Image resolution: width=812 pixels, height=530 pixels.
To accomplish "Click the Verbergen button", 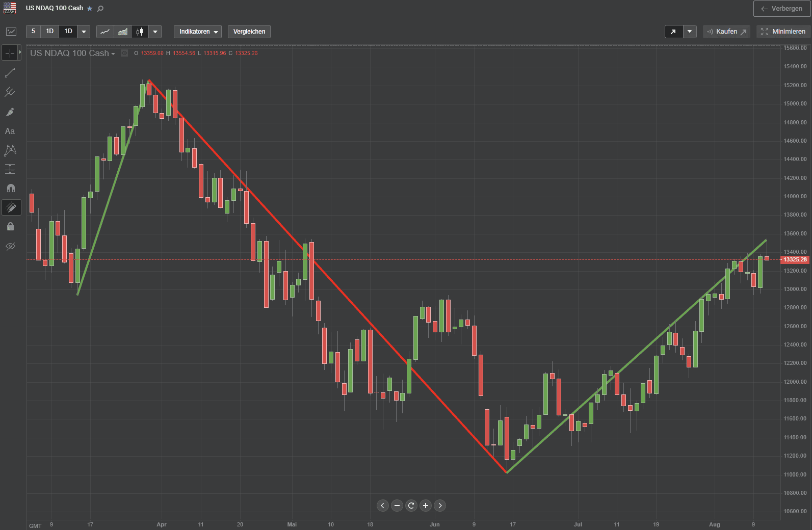I will [781, 9].
